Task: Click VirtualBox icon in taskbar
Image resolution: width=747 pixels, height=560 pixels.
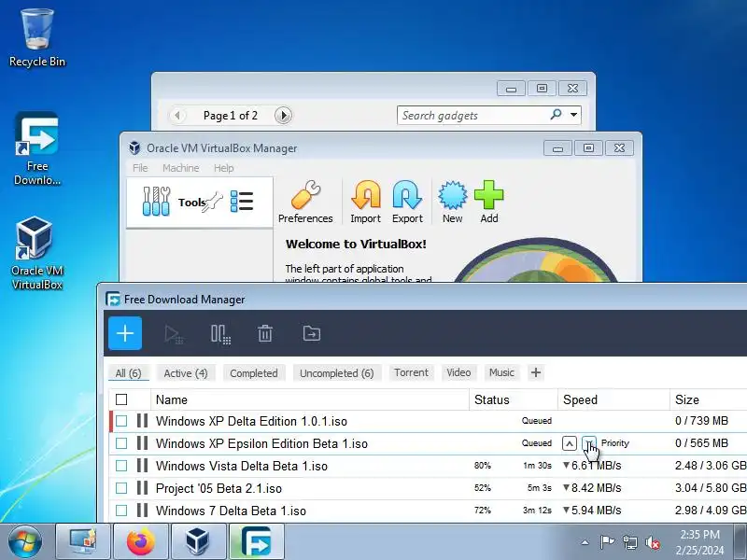Action: pyautogui.click(x=198, y=541)
